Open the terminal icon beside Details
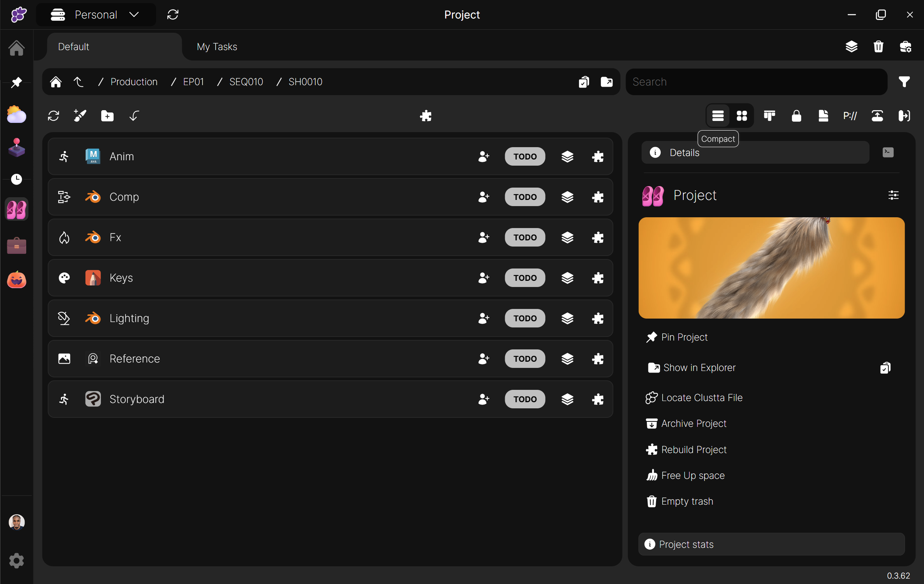 (888, 152)
